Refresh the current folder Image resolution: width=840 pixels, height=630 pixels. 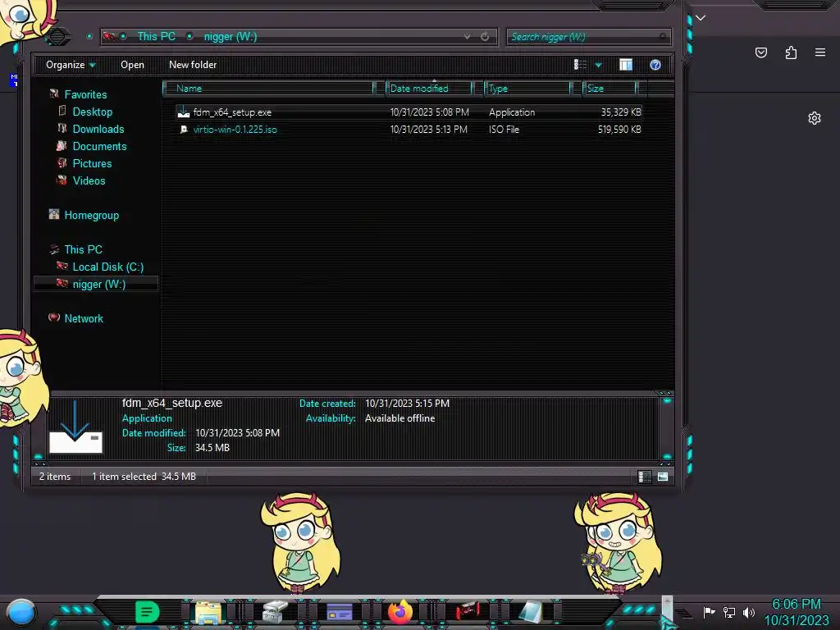click(485, 36)
